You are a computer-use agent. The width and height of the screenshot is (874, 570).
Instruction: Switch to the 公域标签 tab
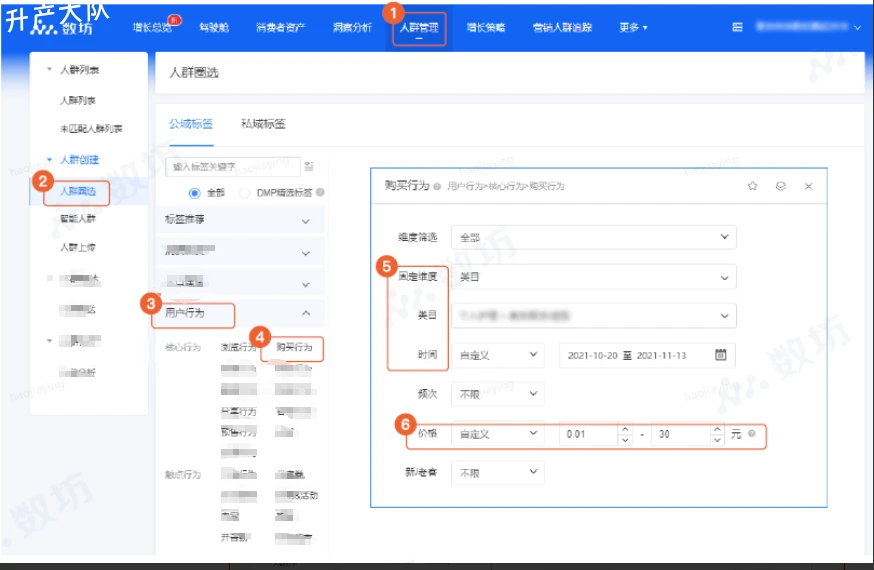pos(191,124)
